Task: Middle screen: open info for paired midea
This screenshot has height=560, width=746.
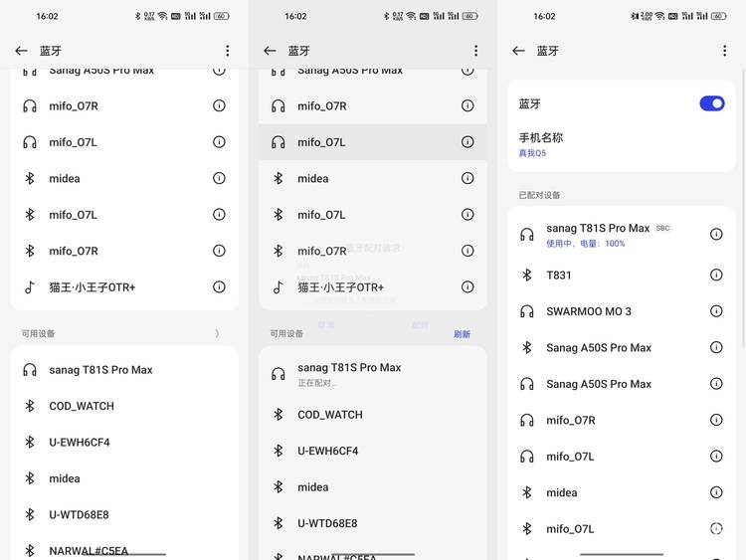Action: click(x=467, y=178)
